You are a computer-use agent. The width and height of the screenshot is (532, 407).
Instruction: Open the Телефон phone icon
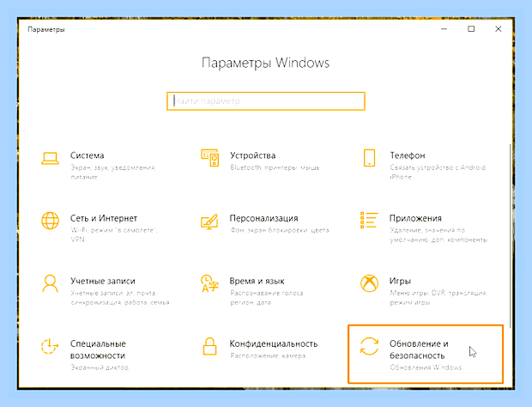(x=369, y=158)
